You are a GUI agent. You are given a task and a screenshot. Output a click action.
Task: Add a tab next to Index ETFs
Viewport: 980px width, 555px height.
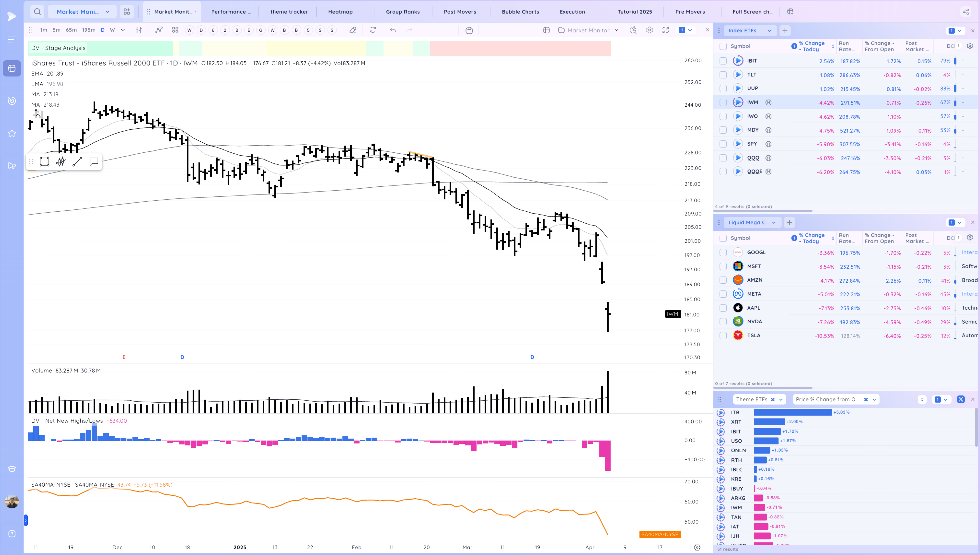pos(784,30)
